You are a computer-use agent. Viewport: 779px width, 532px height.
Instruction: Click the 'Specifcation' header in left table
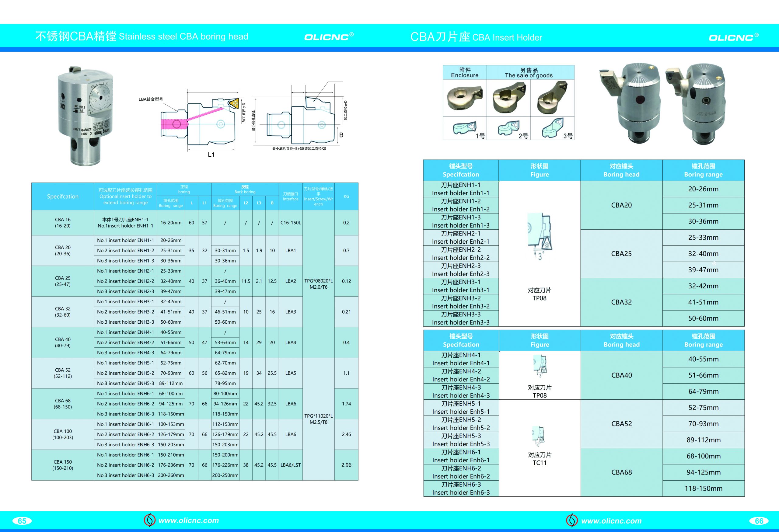click(x=63, y=197)
